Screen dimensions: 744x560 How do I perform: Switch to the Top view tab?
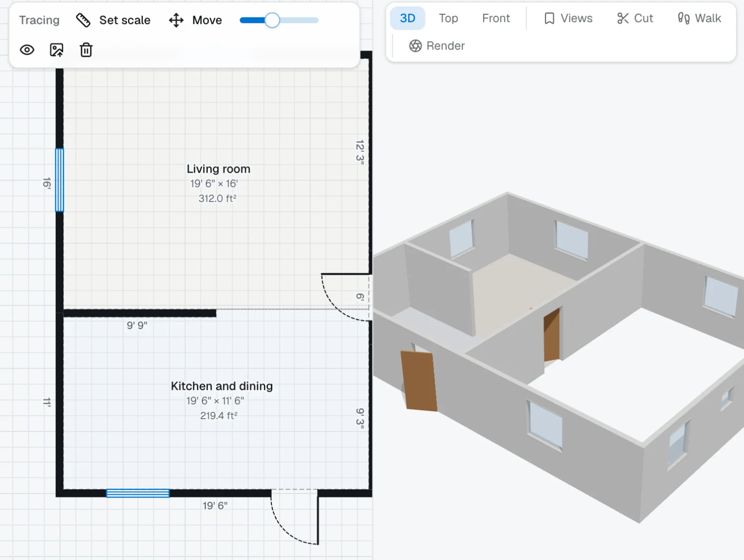tap(448, 18)
